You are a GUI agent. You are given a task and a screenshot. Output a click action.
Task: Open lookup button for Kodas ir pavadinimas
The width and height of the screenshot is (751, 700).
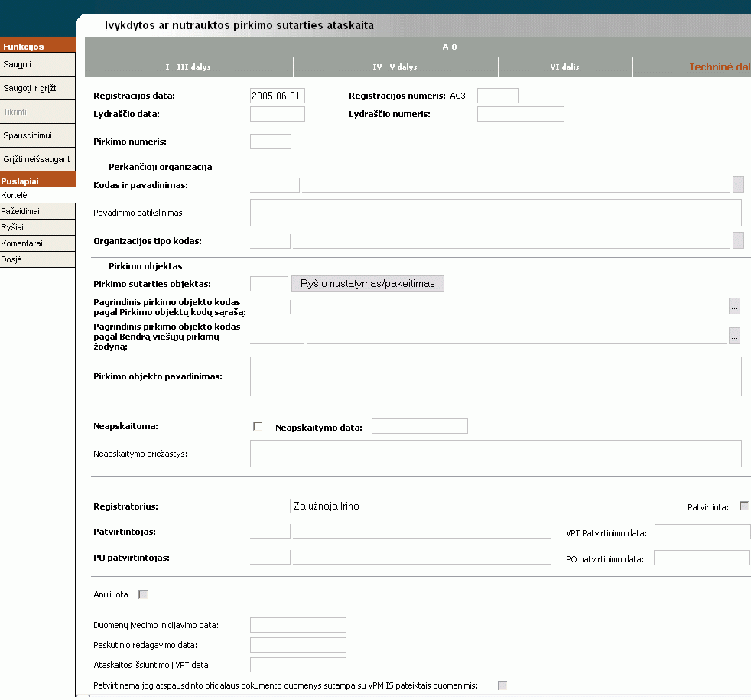click(x=738, y=184)
